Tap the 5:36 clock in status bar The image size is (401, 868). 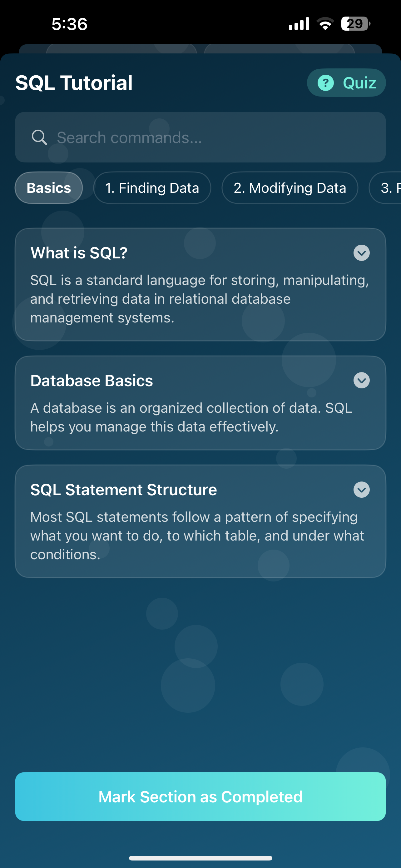click(69, 24)
